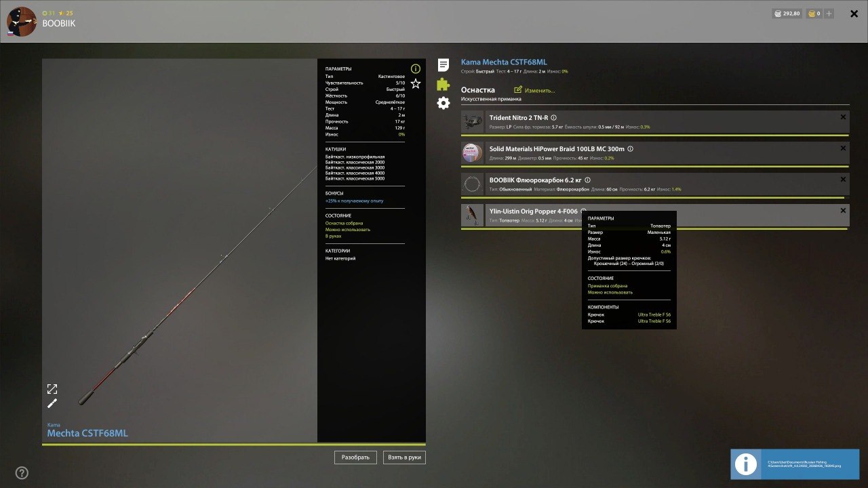This screenshot has width=868, height=488.
Task: Click the brush icon under the expand icon
Action: (52, 403)
